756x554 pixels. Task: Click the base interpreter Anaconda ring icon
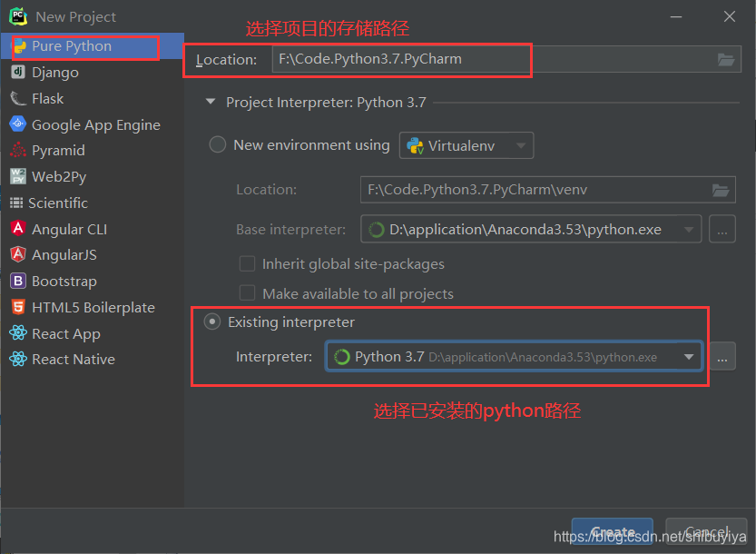coord(376,230)
